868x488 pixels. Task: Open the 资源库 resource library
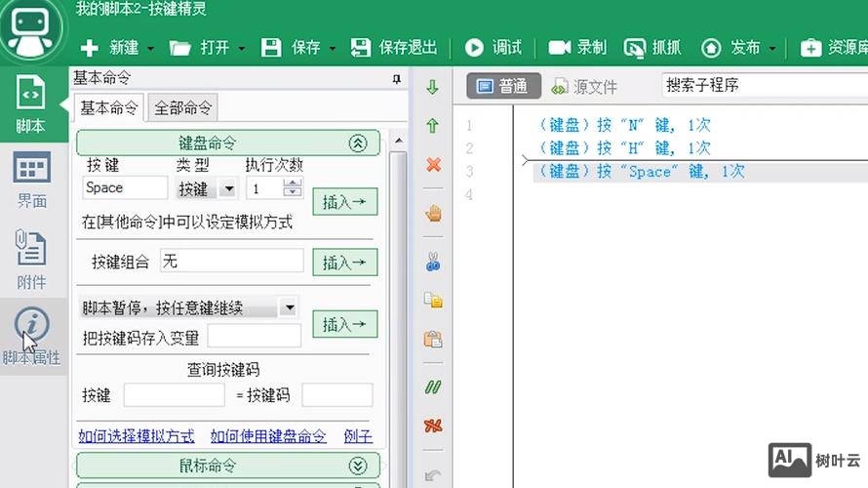tap(834, 48)
